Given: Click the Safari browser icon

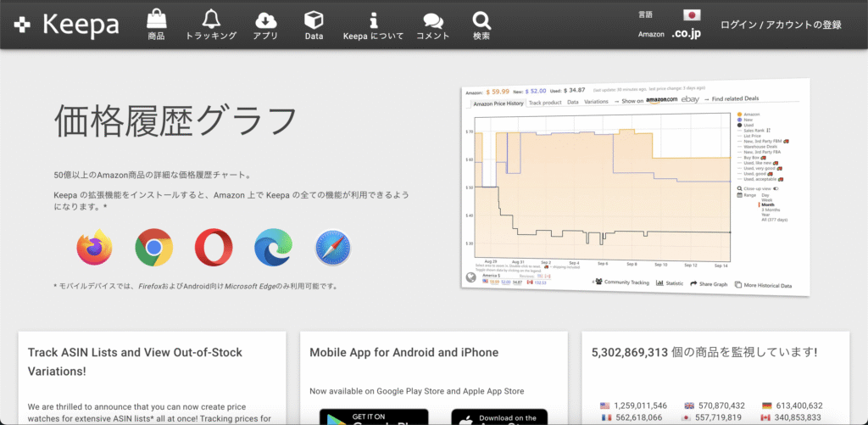Looking at the screenshot, I should [332, 247].
